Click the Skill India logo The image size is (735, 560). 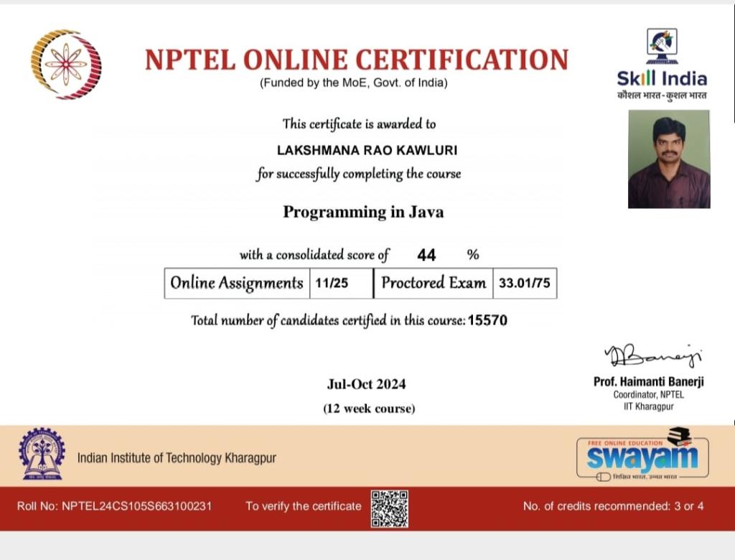(x=662, y=65)
